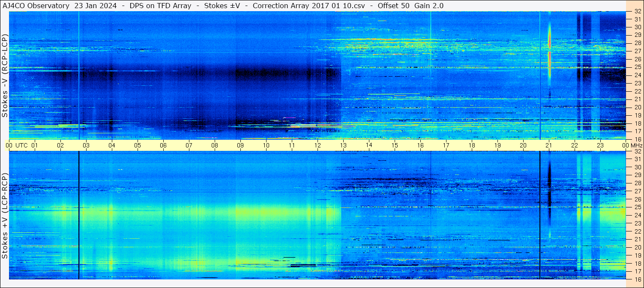This screenshot has height=288, width=644.
Task: Click the 30 MHz tick on upper panel scale
Action: click(x=637, y=27)
